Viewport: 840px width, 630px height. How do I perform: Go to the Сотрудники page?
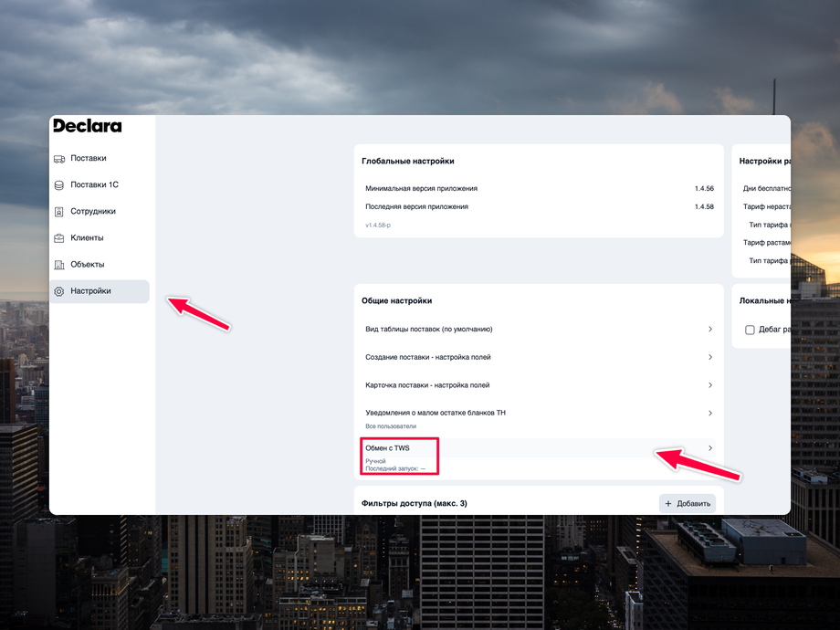(100, 212)
